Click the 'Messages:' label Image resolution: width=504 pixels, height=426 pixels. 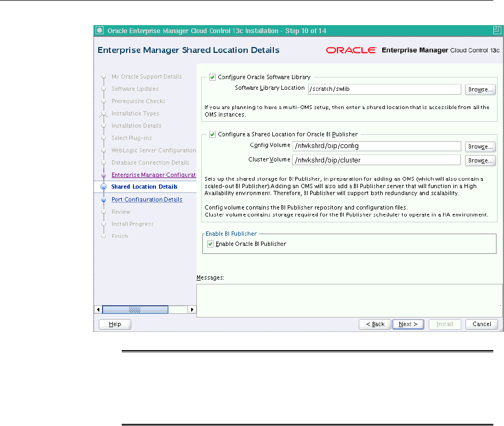[210, 277]
